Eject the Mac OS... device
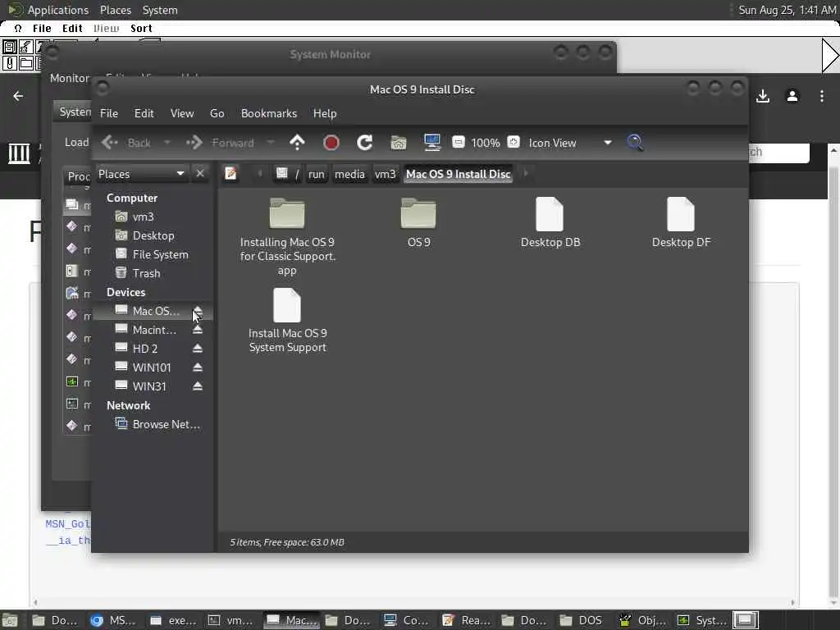 coord(198,311)
